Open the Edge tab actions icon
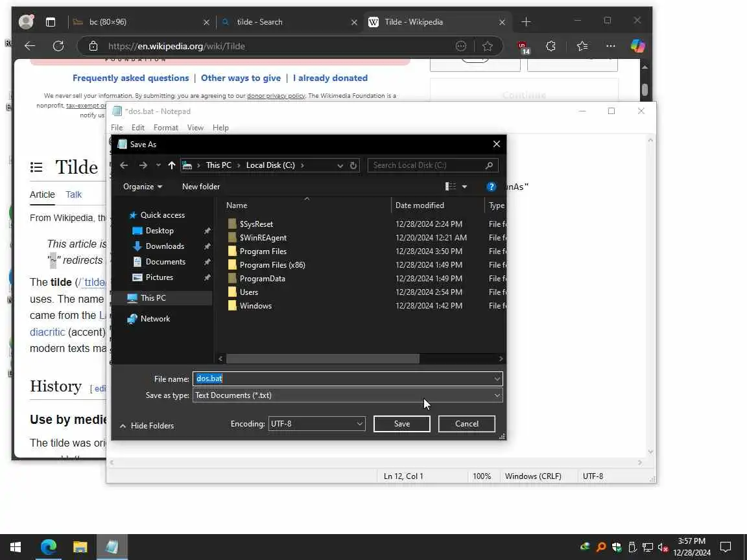 [51, 22]
